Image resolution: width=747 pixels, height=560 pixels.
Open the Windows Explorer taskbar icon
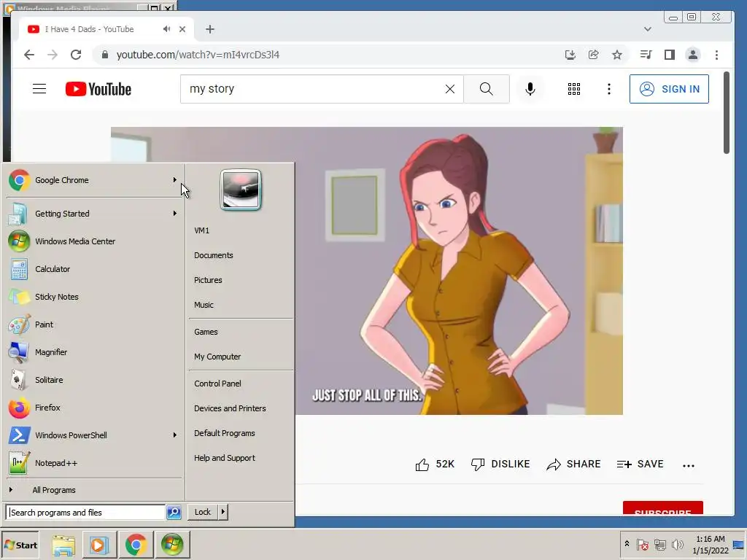(x=63, y=545)
